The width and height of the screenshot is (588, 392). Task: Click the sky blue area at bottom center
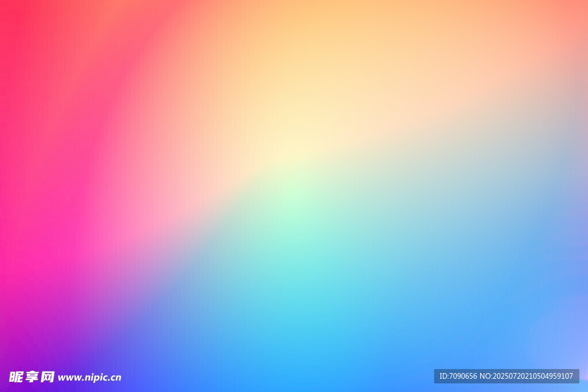tap(299, 367)
